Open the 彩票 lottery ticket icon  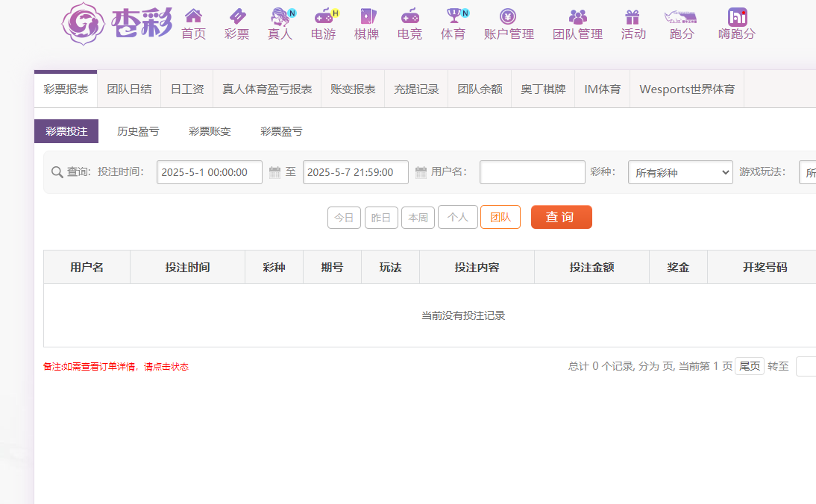[x=236, y=16]
